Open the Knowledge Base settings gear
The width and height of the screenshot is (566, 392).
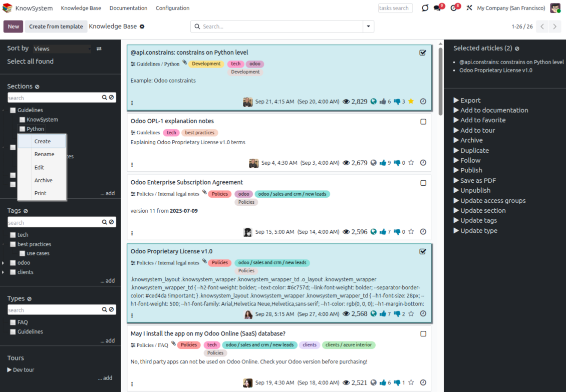pos(142,27)
